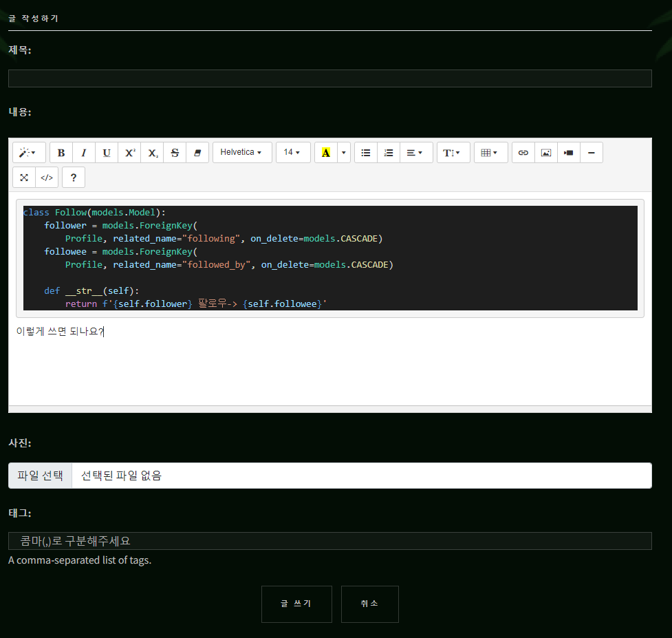672x638 pixels.
Task: Click the 선택된 파일 없음 file status text
Action: [121, 476]
